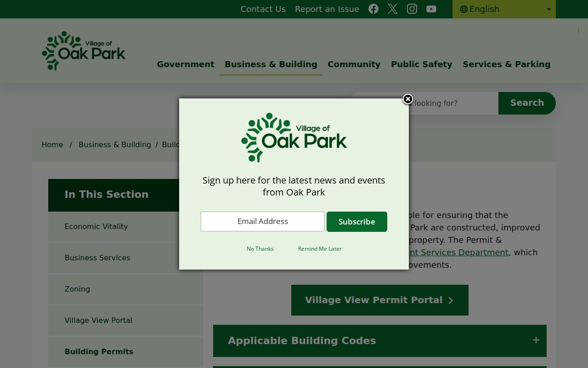This screenshot has height=368, width=588.
Task: Expand Applicable Building Codes section
Action: (x=380, y=341)
